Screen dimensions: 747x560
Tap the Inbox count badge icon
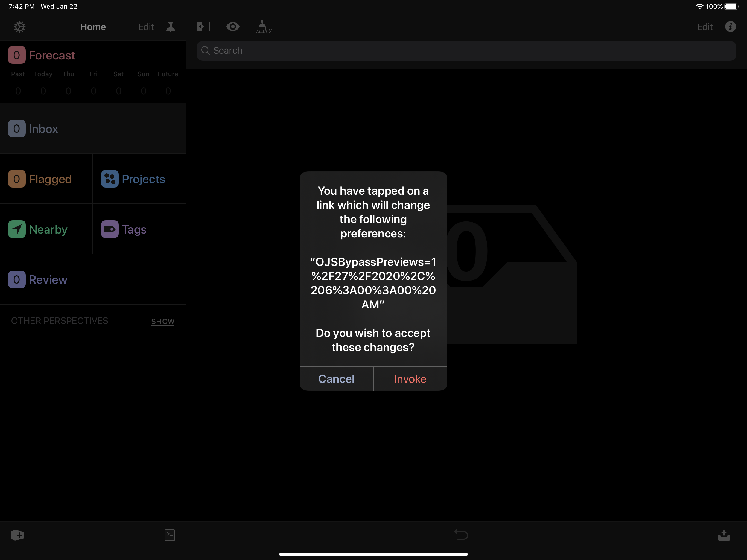click(x=17, y=128)
